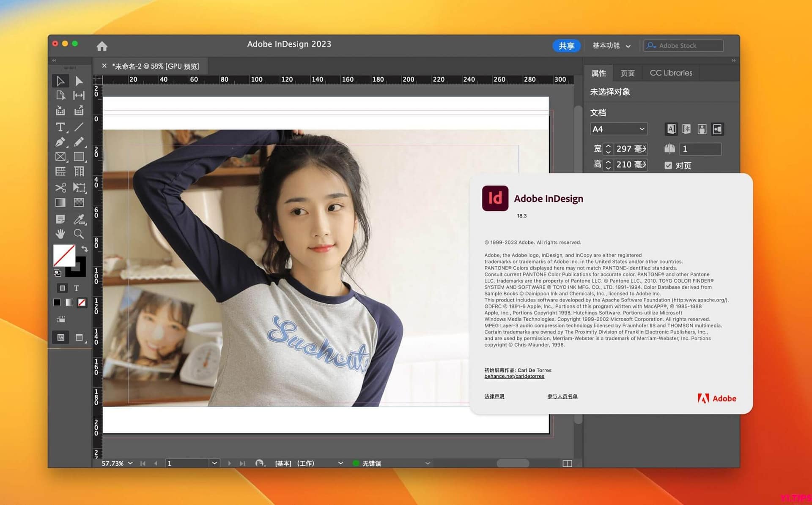Open the 基本功能 workspace dropdown
Screen dimensions: 812x505
(611, 46)
